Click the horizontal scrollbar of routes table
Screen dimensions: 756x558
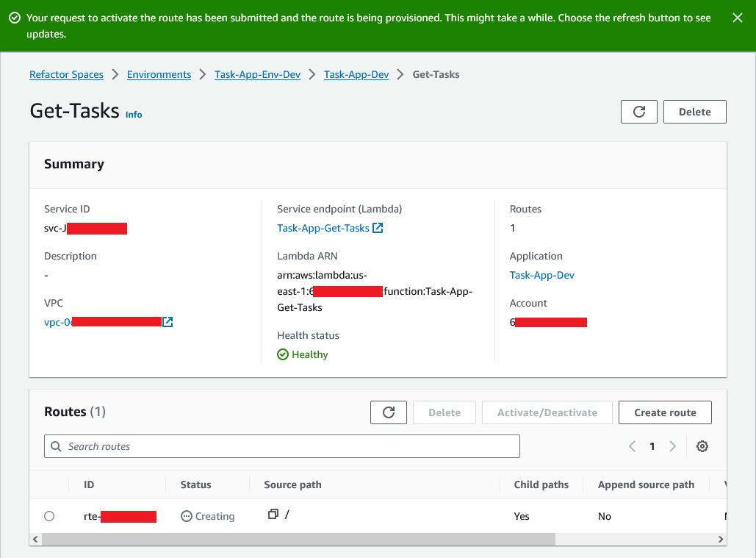298,539
